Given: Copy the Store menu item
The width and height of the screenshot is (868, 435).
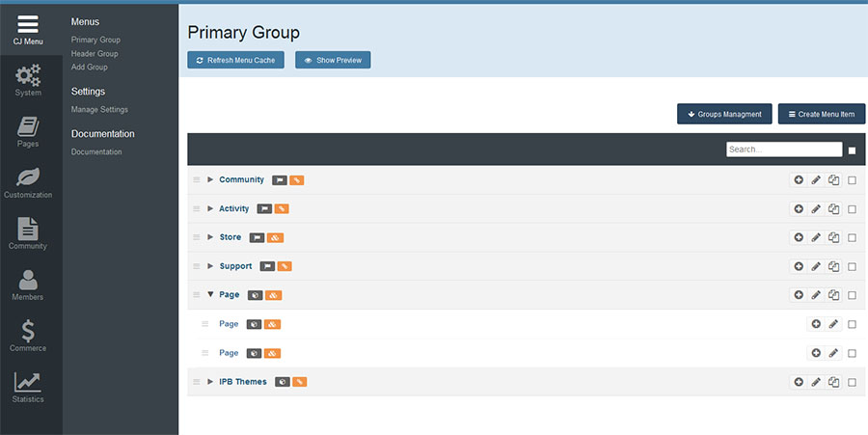Looking at the screenshot, I should click(x=833, y=237).
